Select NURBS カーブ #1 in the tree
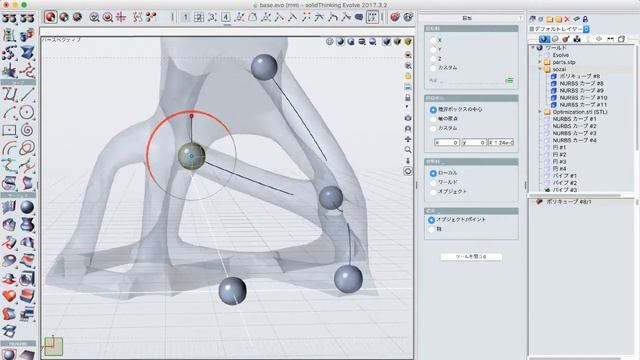Screen dimensions: 640x360 click(574, 119)
